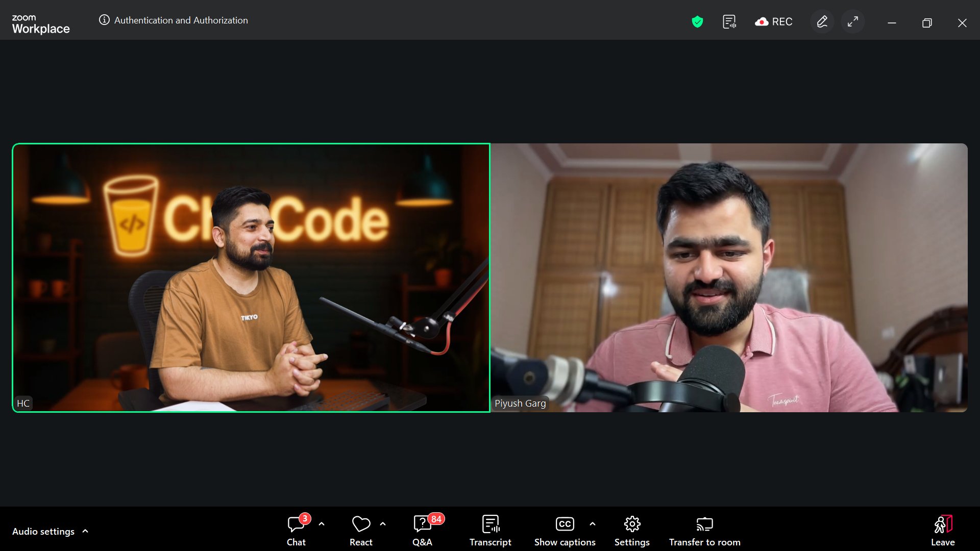980x551 pixels.
Task: Open the meeting info icon
Action: [104, 20]
